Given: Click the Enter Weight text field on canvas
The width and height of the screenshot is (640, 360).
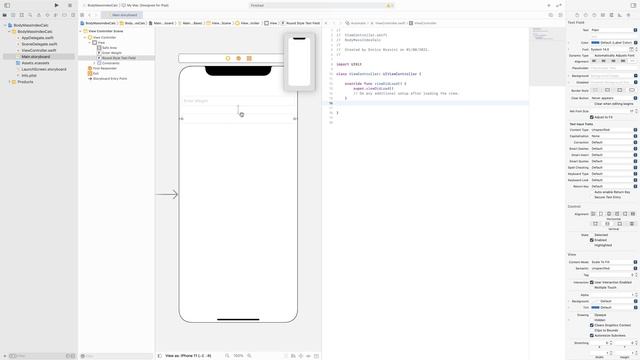Looking at the screenshot, I should (x=238, y=101).
